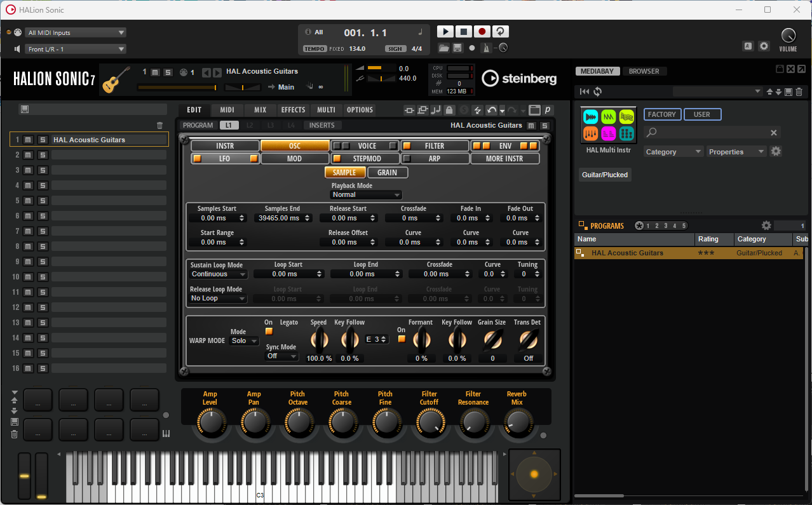Click the star rating filter icon
This screenshot has height=505, width=812.
coord(639,226)
